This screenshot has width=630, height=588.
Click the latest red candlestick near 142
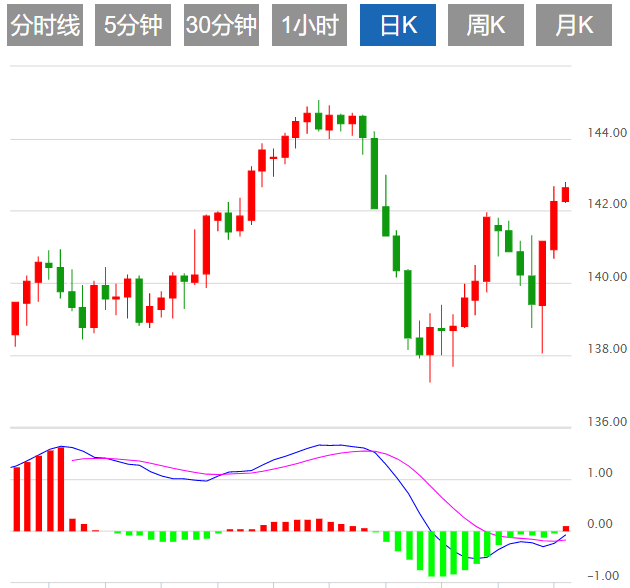click(x=565, y=194)
